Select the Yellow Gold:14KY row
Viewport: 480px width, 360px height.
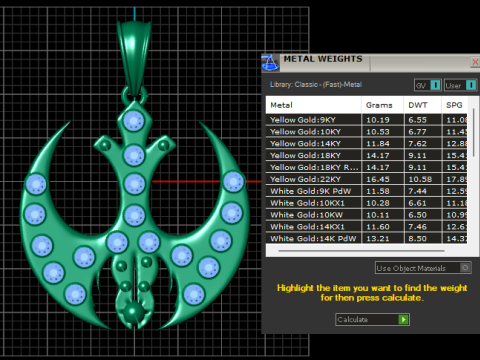click(x=366, y=144)
